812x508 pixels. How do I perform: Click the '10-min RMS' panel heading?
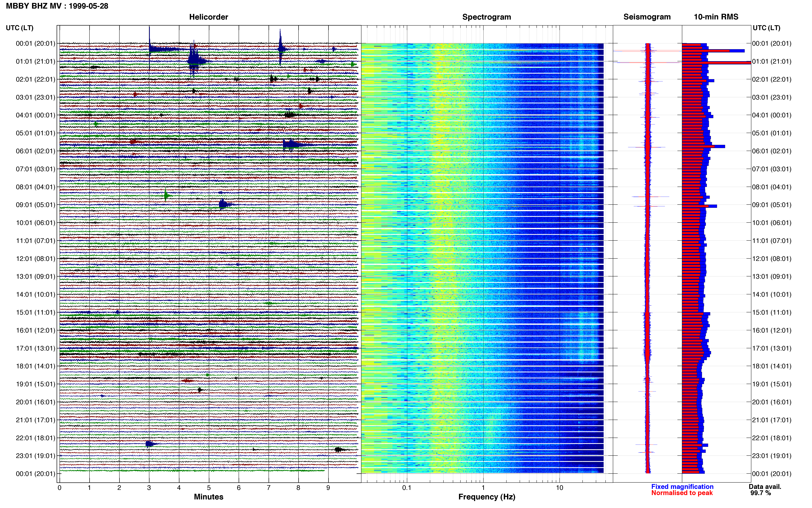[x=716, y=17]
